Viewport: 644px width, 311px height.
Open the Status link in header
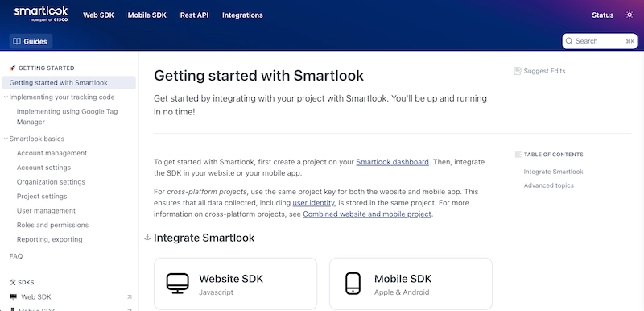[x=602, y=15]
